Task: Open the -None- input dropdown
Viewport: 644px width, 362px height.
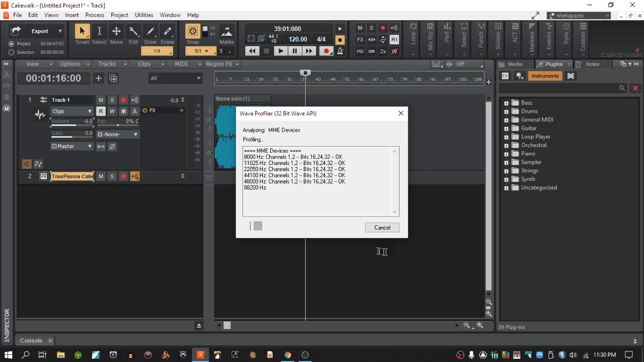Action: (x=117, y=134)
